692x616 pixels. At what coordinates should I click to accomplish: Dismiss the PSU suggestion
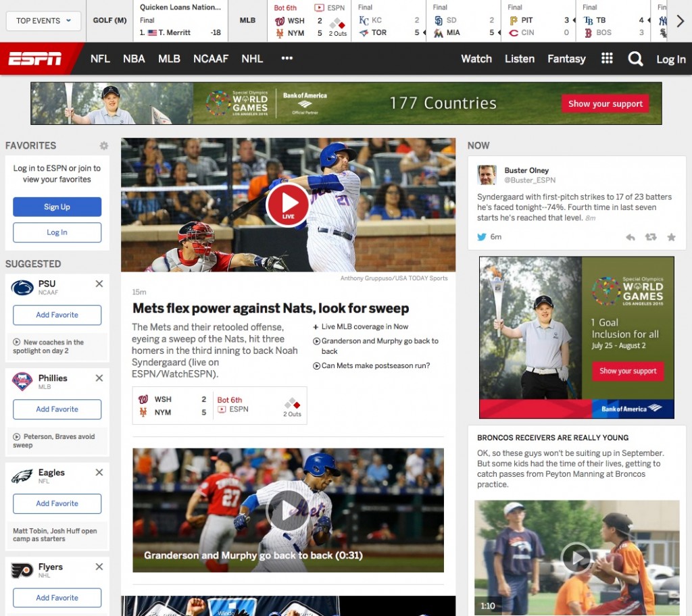[x=99, y=284]
